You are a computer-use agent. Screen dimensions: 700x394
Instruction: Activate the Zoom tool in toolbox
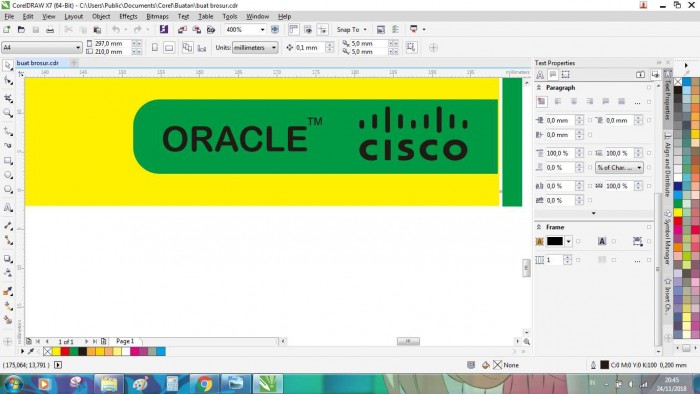pos(8,113)
